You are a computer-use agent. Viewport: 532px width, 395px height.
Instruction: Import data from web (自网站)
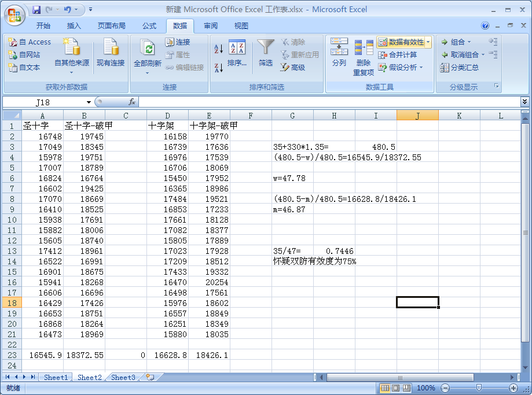(24, 54)
